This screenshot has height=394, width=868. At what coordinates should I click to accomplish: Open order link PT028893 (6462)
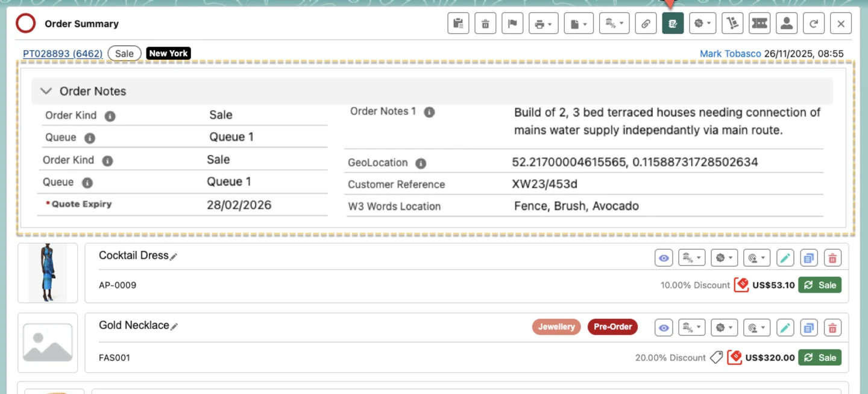pos(63,54)
